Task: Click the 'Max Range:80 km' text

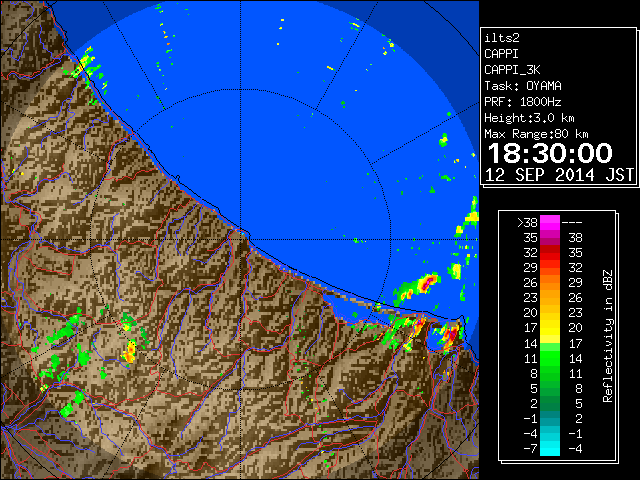Action: (x=536, y=134)
